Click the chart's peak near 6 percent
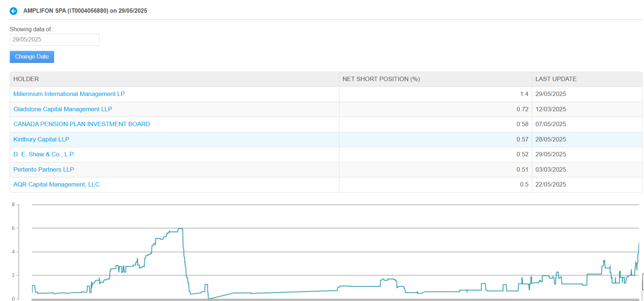 click(180, 229)
